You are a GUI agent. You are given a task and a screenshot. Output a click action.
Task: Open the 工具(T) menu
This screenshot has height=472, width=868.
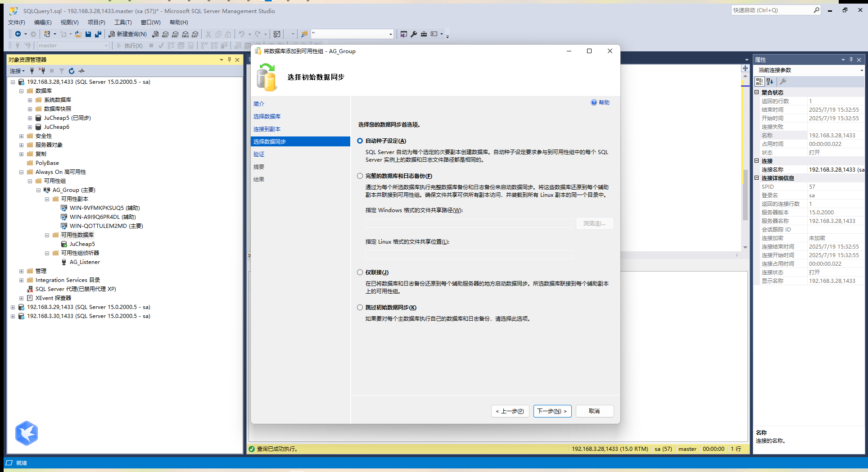point(123,22)
